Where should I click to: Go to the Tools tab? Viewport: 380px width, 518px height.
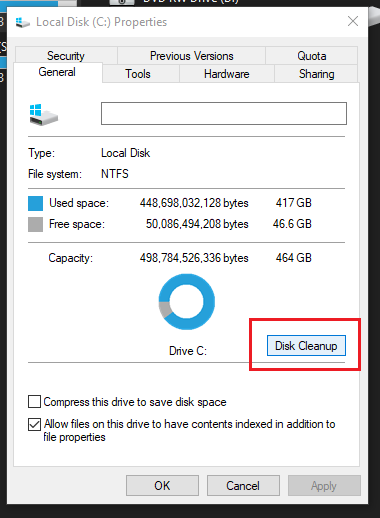[138, 74]
